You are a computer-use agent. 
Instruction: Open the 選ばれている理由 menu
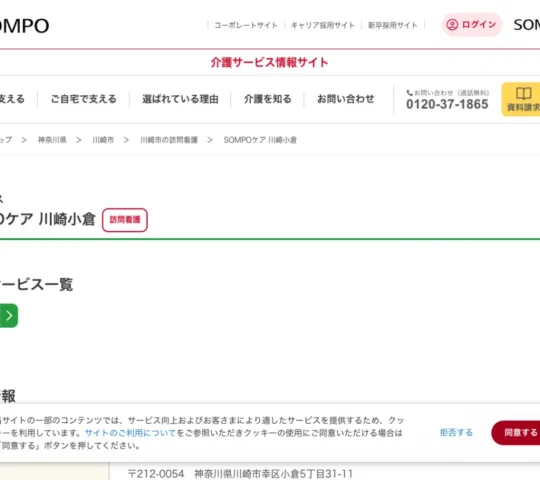pyautogui.click(x=180, y=99)
